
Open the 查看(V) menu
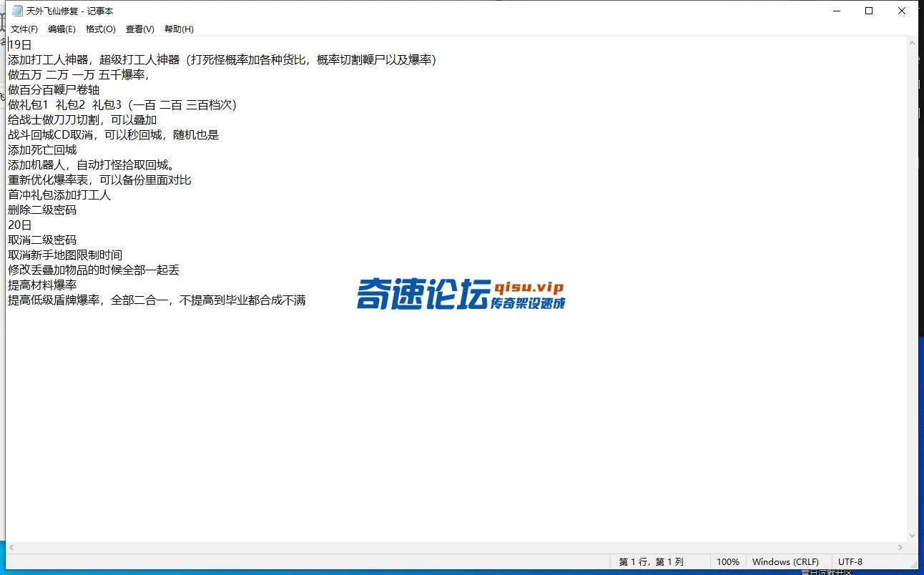coord(140,29)
